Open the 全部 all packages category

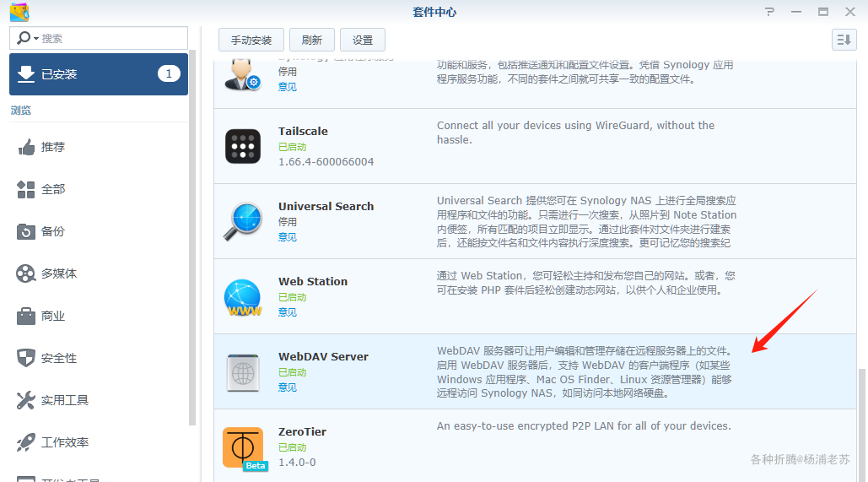[x=99, y=189]
